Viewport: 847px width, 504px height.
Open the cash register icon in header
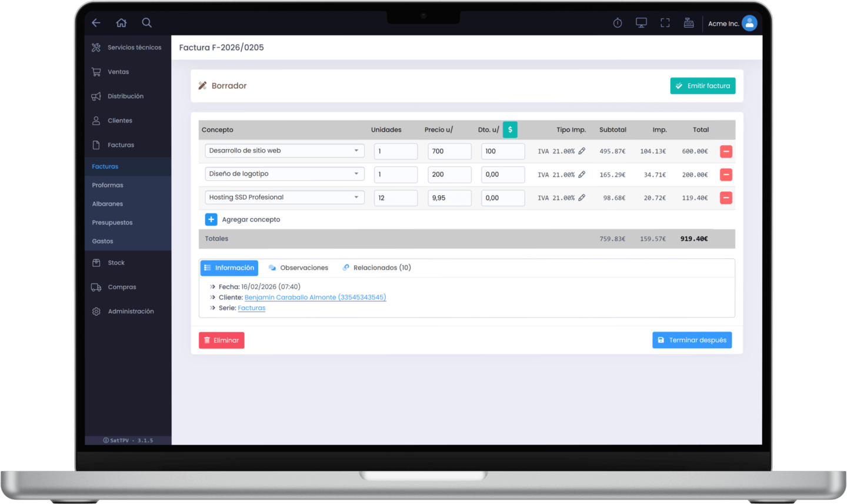[689, 23]
